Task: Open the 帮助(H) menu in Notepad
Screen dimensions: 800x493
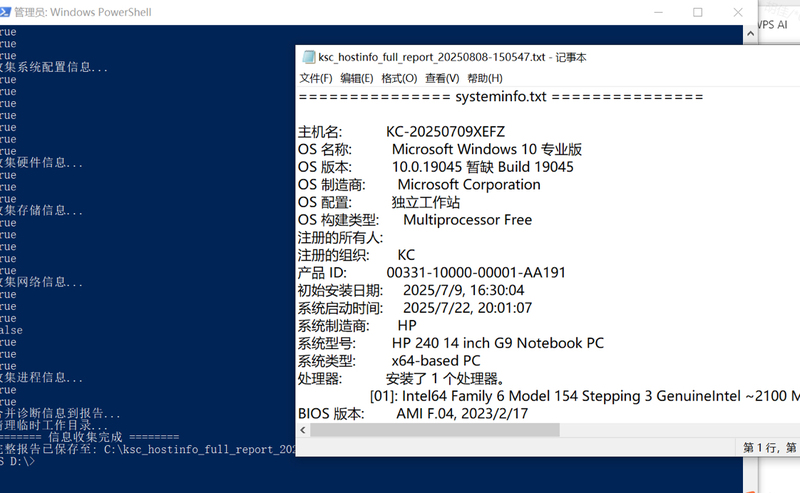Action: point(485,78)
